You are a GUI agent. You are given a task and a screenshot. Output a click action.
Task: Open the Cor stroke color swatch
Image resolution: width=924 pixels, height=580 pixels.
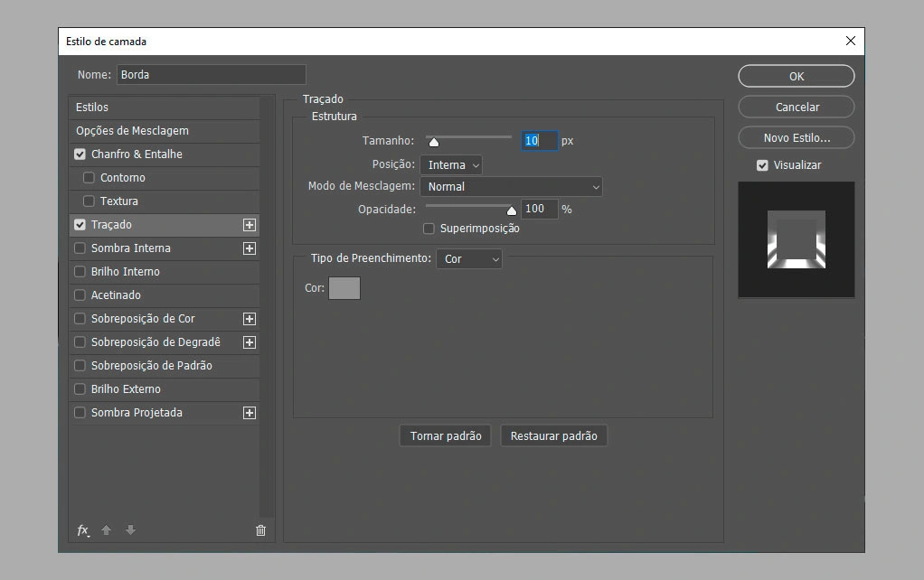click(x=344, y=288)
